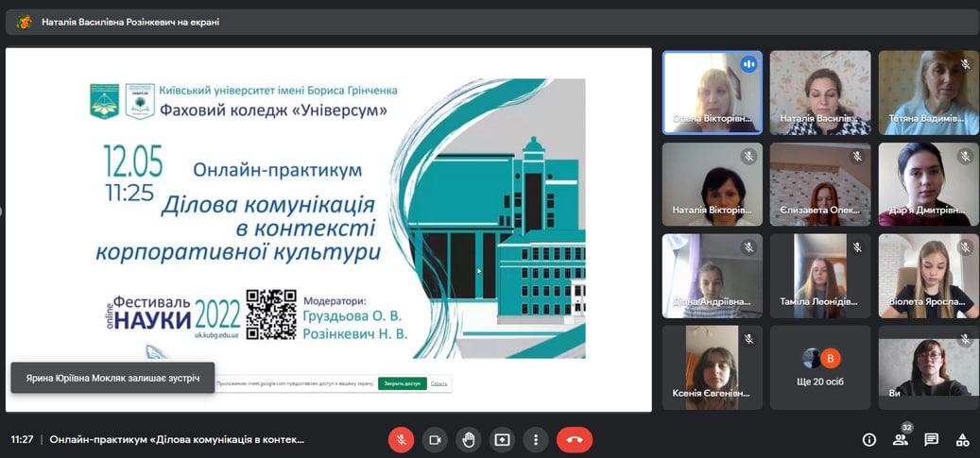Open the present-screen option

click(x=502, y=440)
